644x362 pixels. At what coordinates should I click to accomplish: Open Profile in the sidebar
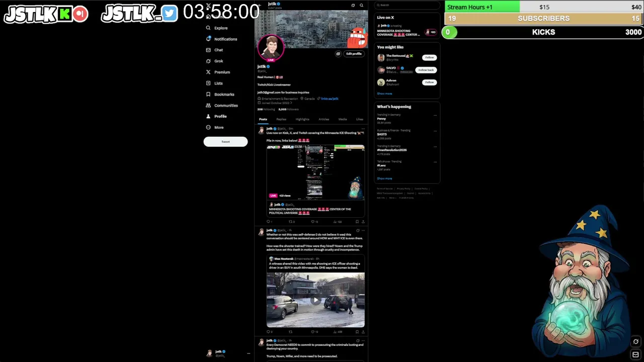pos(216,117)
